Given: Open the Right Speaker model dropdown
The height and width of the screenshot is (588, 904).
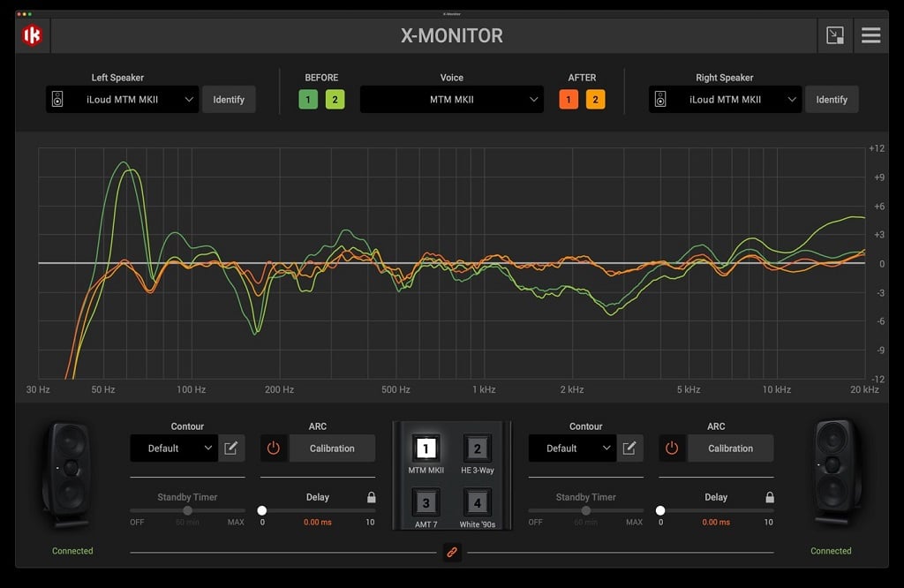Looking at the screenshot, I should coord(726,99).
